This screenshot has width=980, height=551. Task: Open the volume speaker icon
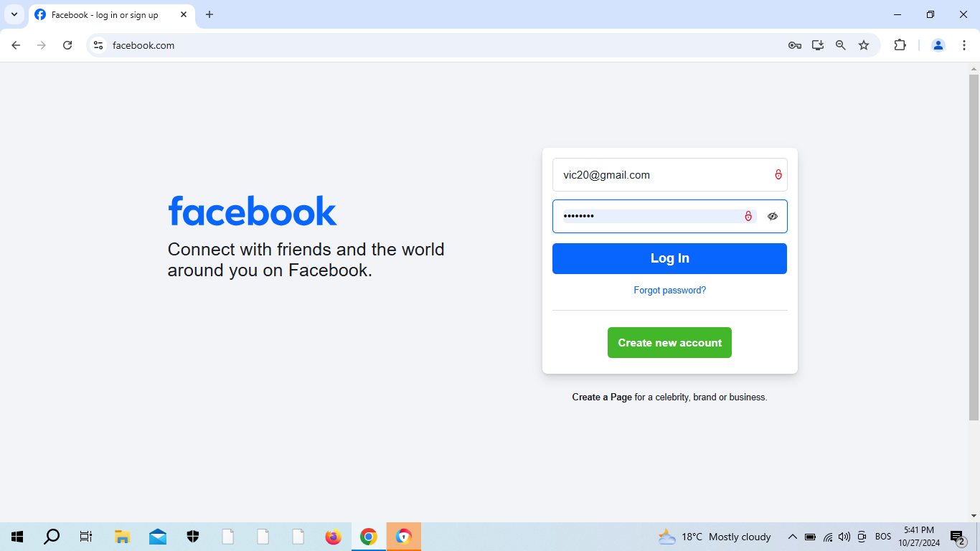coord(844,537)
